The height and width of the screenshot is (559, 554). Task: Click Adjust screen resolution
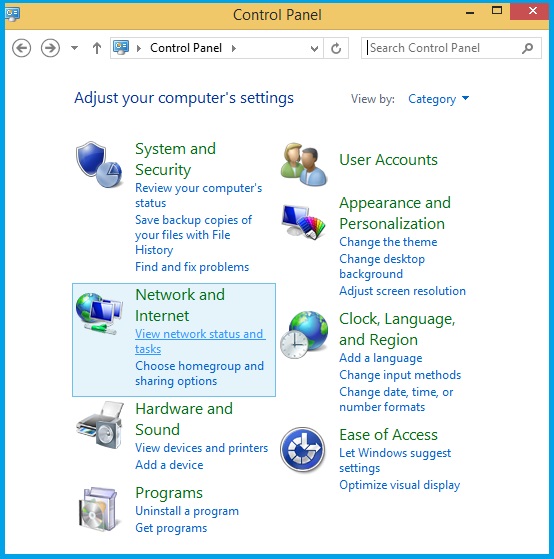[x=402, y=291]
